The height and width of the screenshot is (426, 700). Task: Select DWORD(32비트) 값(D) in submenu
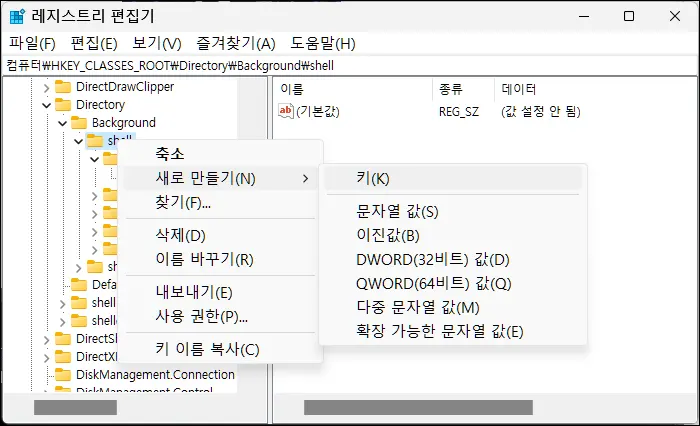453,259
